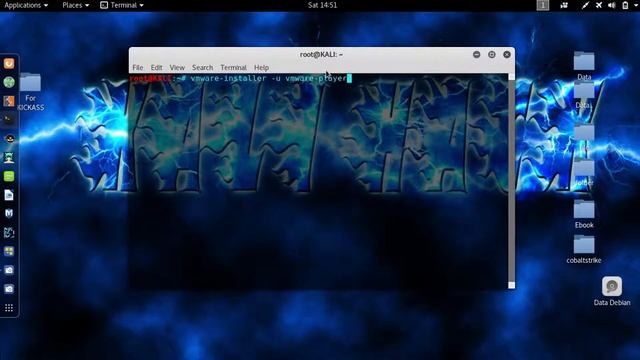Screen dimensions: 640x360
Task: Open the orange browser icon in the dock
Action: tap(9, 63)
